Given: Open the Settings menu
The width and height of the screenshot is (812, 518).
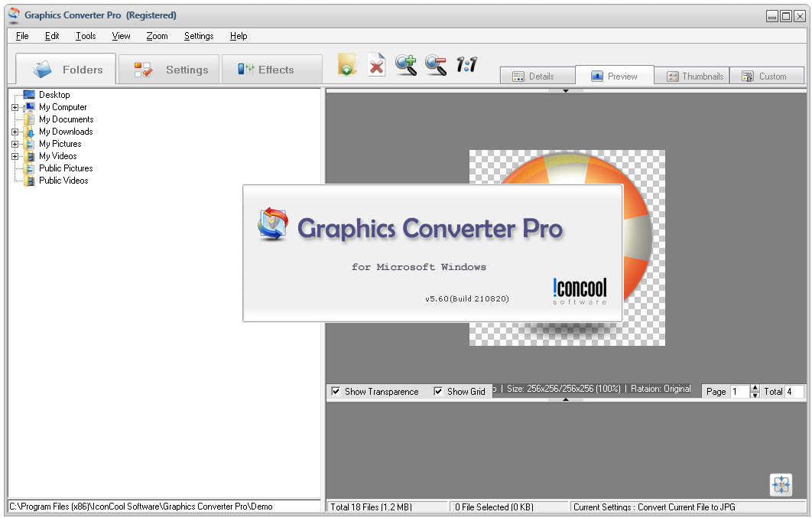Looking at the screenshot, I should [199, 36].
